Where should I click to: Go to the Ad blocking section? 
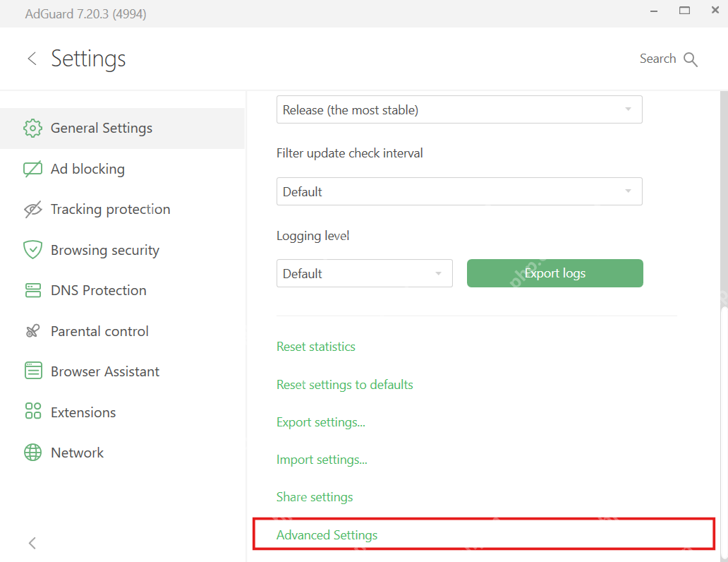point(122,169)
